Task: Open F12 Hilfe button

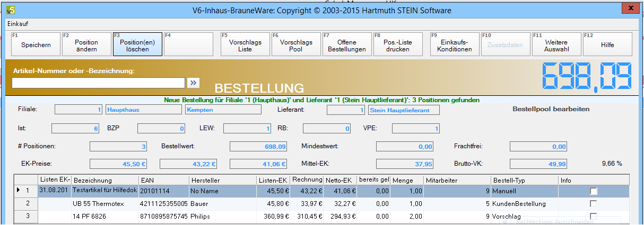Action: 607,45
